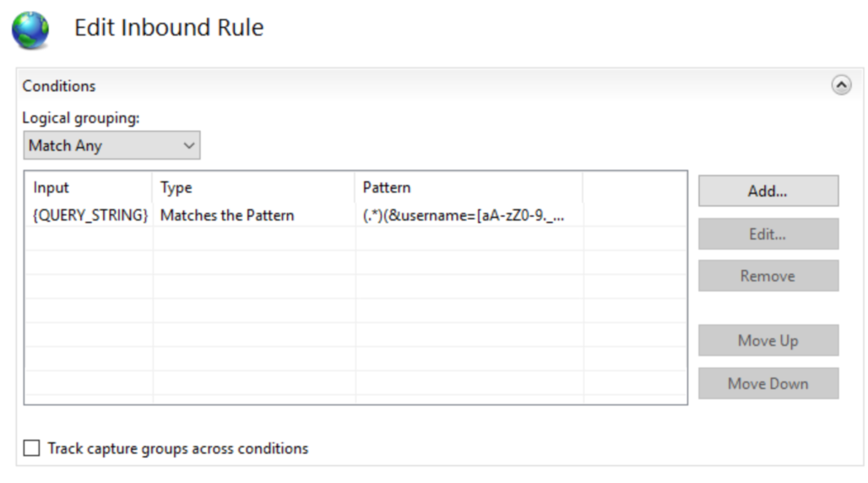
Task: Sort by the Type column header
Action: (253, 187)
